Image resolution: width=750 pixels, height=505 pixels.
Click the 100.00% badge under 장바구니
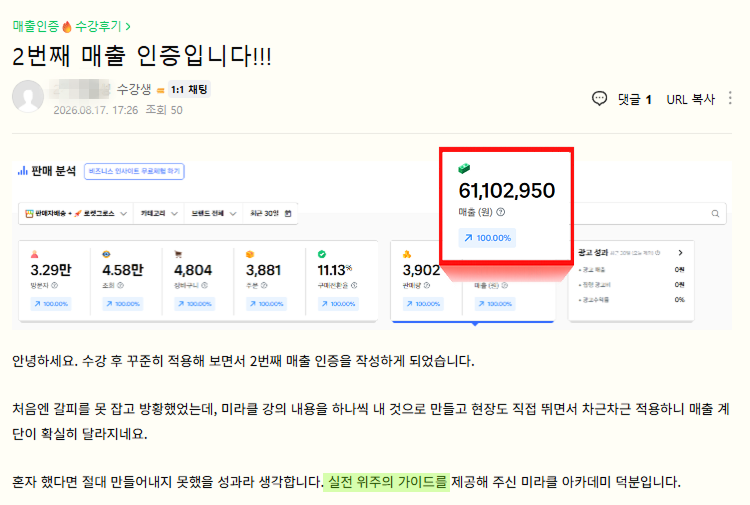coord(194,304)
